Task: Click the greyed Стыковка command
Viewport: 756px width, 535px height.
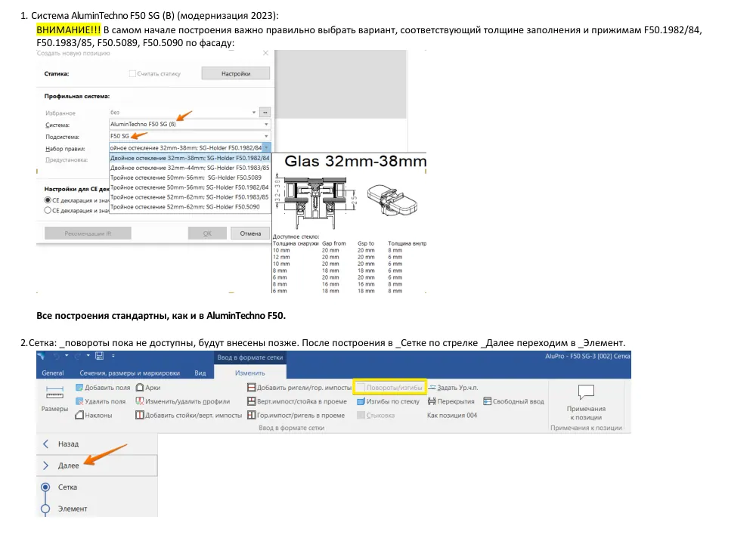Action: pyautogui.click(x=376, y=415)
